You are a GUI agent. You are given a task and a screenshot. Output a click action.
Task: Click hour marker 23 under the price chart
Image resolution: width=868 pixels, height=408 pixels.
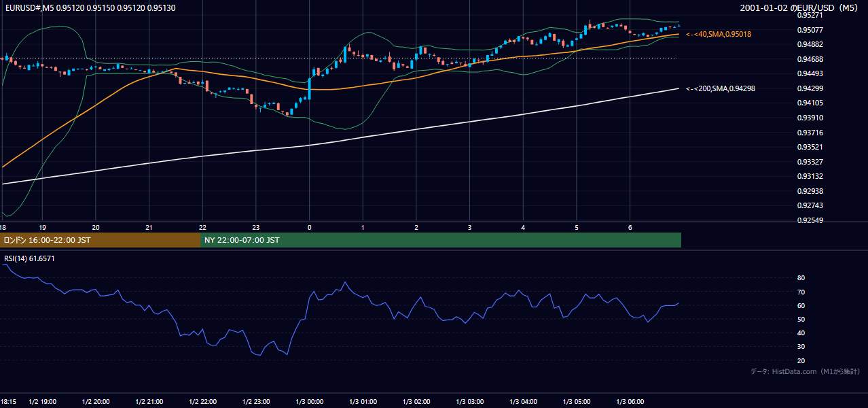256,227
